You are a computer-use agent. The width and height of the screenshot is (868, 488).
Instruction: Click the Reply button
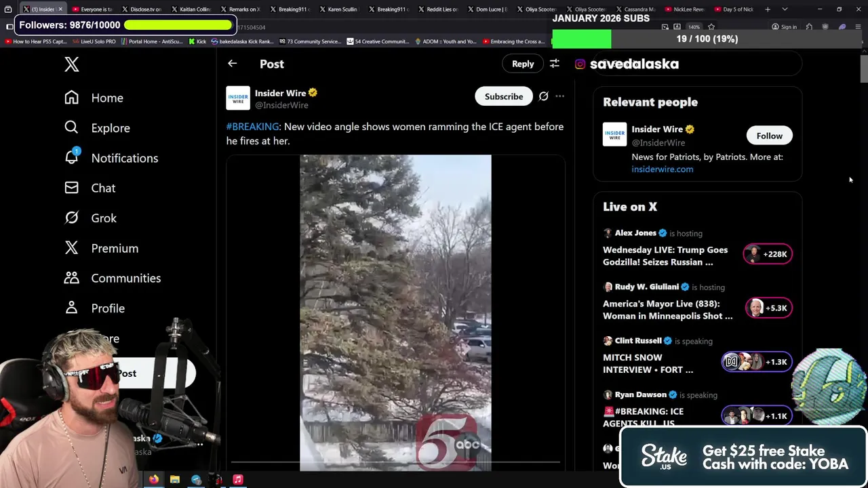pos(523,64)
